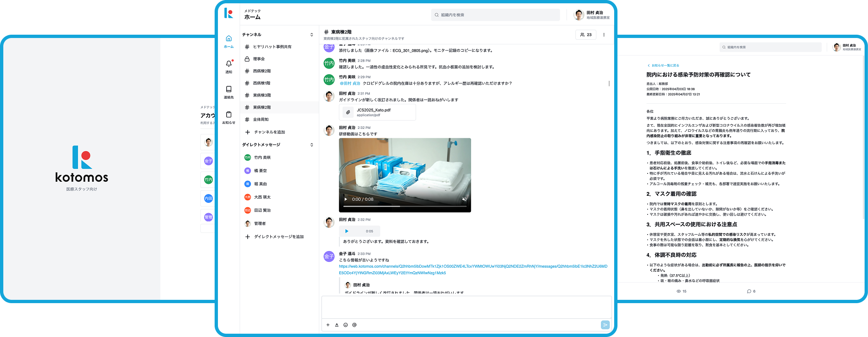
Task: Open direct message with 管理者
Action: [x=279, y=223]
